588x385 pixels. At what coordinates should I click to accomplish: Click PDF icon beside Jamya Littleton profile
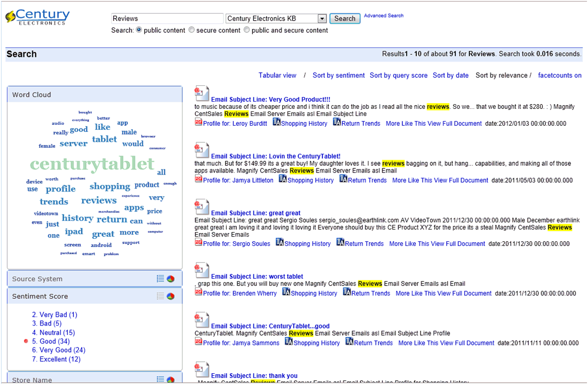[x=198, y=179]
